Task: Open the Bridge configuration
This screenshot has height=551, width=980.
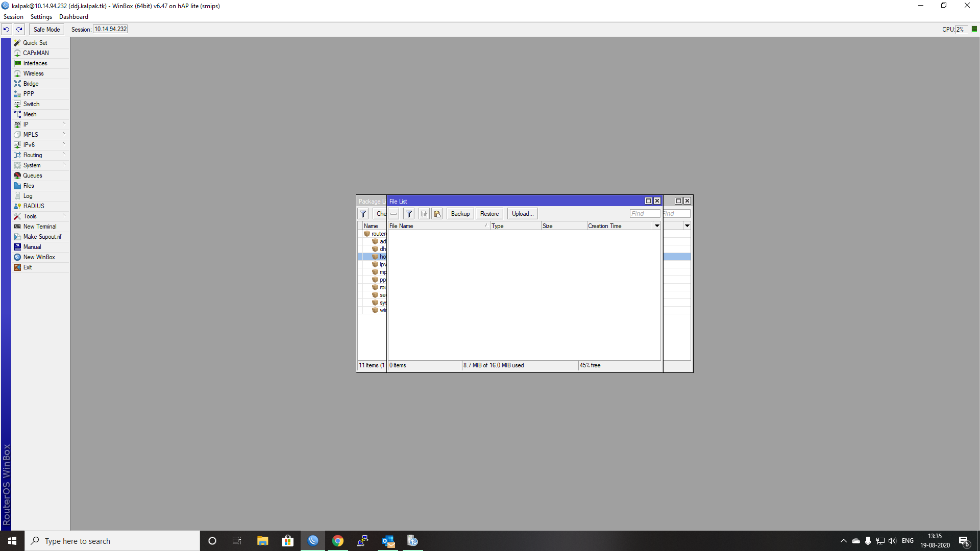Action: [x=30, y=83]
